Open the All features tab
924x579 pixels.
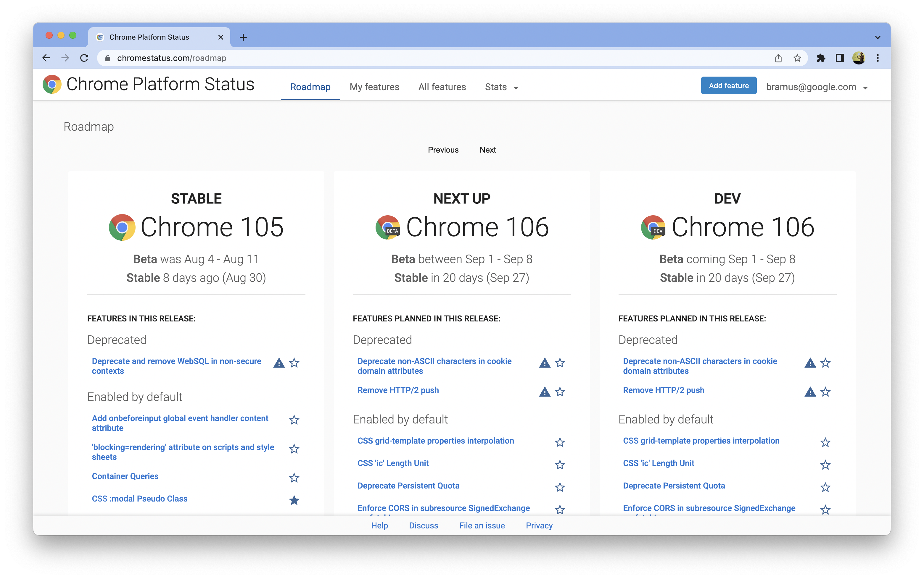coord(442,87)
